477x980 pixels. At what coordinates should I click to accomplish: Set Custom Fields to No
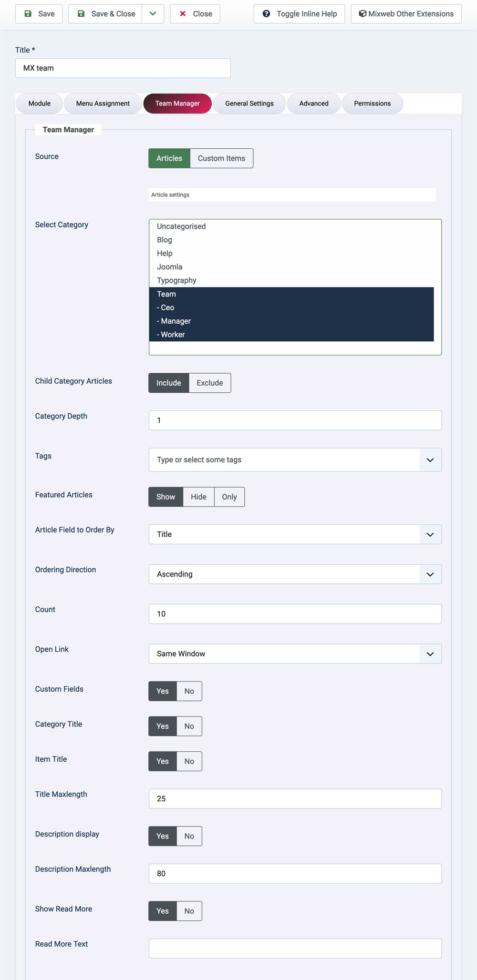189,691
